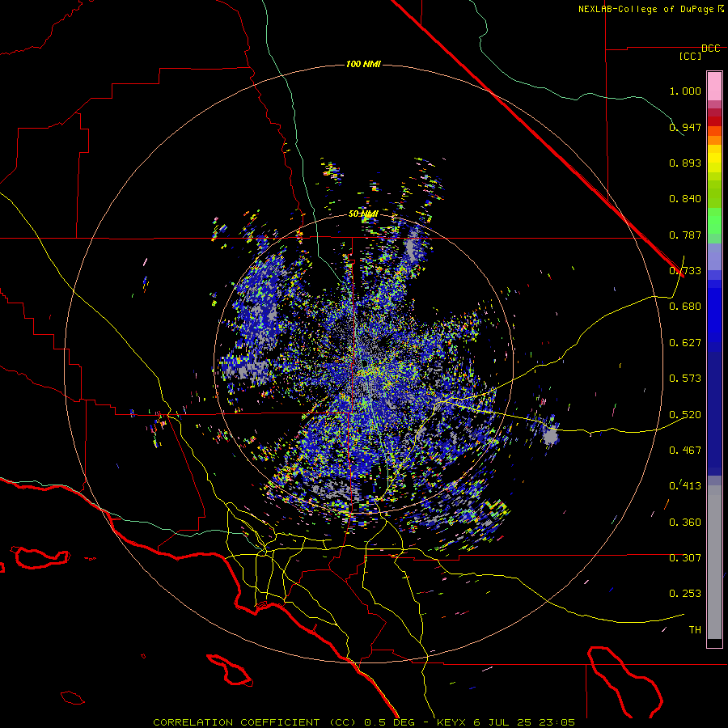Click the 0.893 legend value

pos(685,163)
